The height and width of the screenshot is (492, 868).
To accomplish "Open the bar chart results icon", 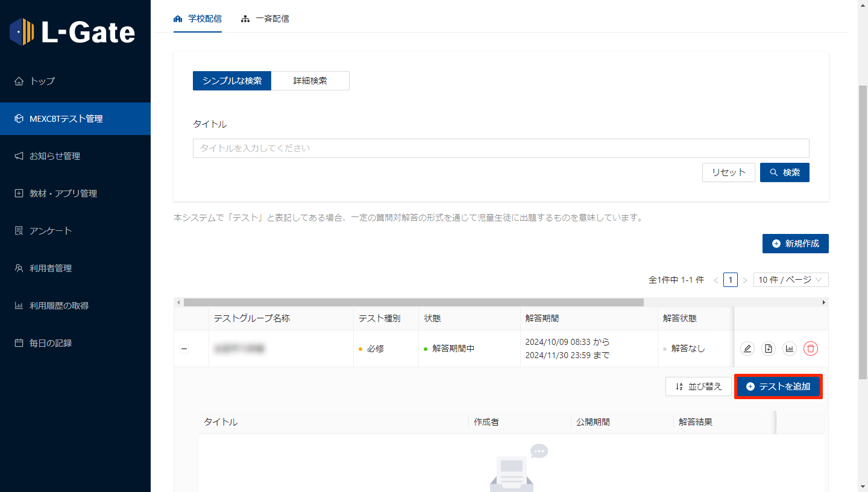I will click(789, 348).
